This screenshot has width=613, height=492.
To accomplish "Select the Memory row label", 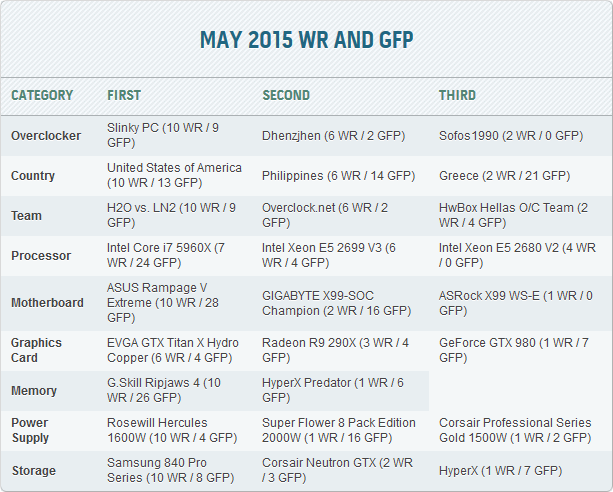I will click(x=34, y=390).
